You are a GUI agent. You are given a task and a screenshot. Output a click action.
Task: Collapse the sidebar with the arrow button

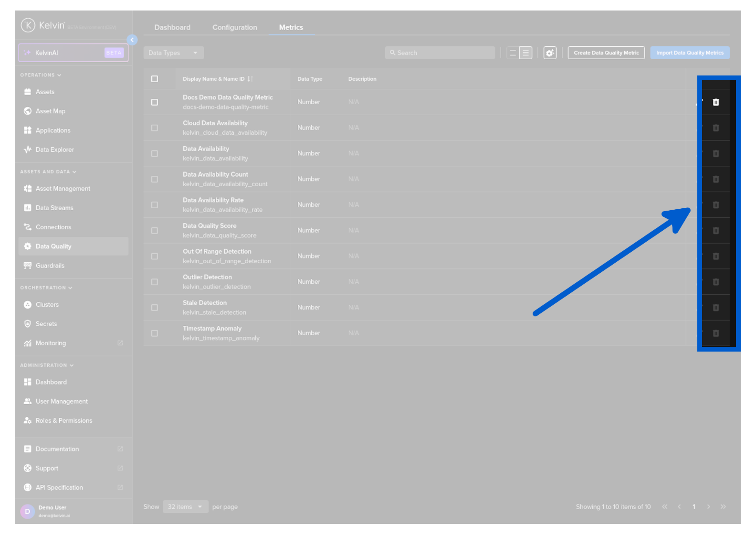tap(132, 40)
